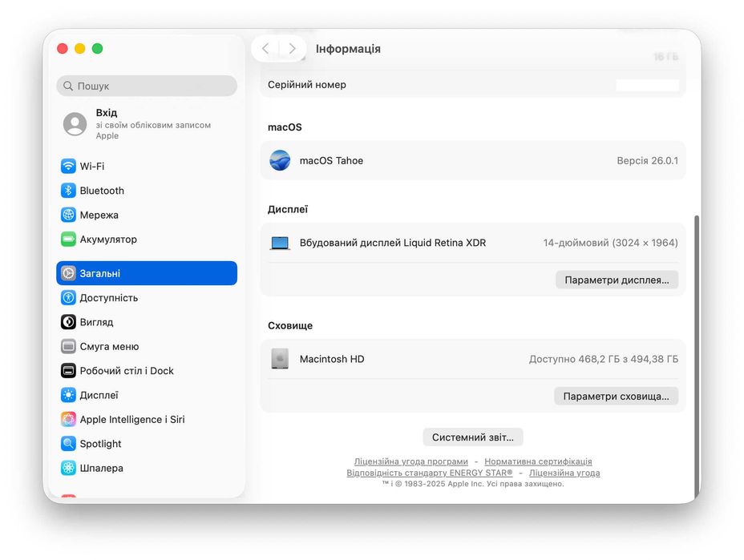Click the Системний звіт button

(x=472, y=437)
